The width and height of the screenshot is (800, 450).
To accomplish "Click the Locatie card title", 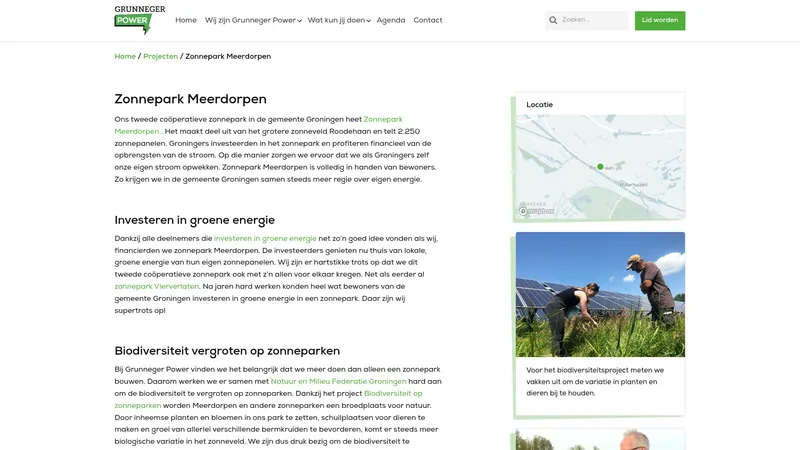I will tap(539, 105).
